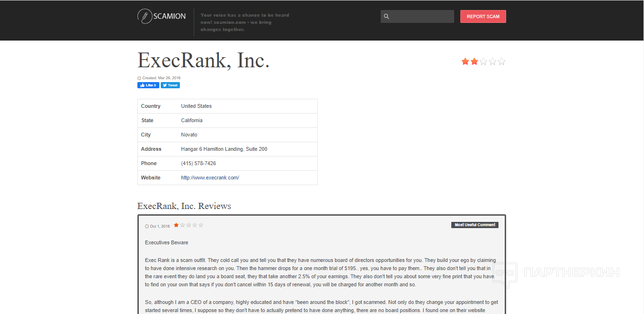
Task: Click the search magnifier icon
Action: coord(386,17)
